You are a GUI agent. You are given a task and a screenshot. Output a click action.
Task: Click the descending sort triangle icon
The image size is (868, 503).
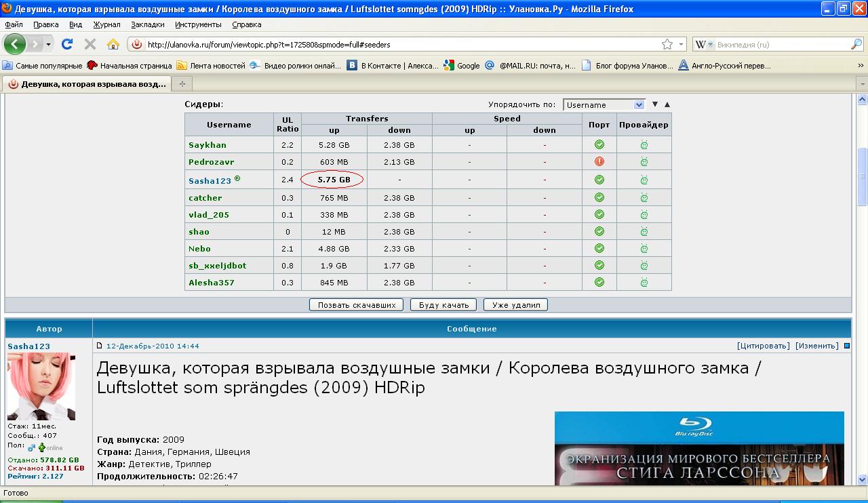tap(655, 104)
